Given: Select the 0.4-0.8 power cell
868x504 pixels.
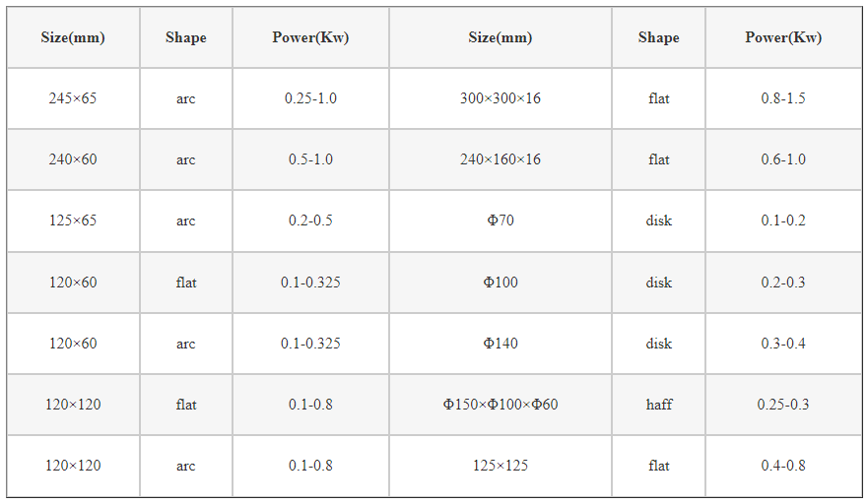Looking at the screenshot, I should (783, 466).
